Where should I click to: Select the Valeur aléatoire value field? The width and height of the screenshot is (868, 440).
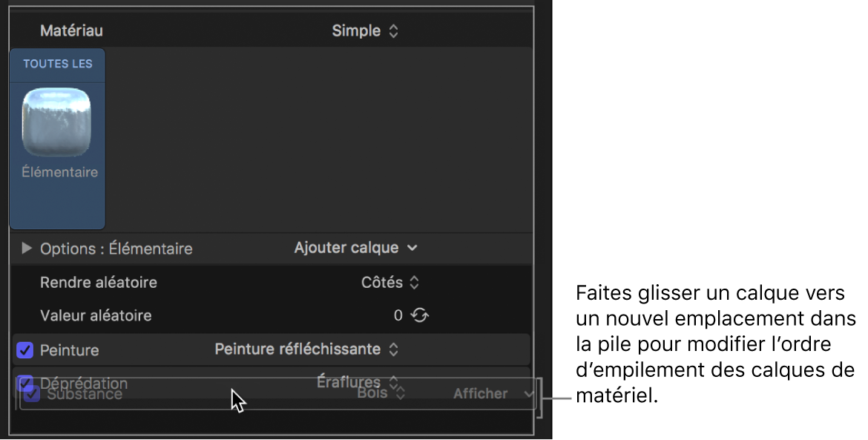click(399, 315)
